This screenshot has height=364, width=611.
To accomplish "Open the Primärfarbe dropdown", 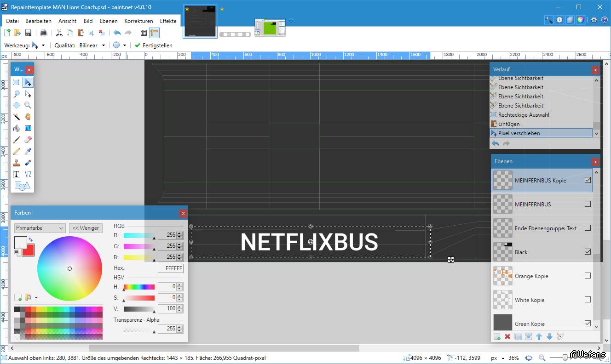I will pyautogui.click(x=40, y=228).
